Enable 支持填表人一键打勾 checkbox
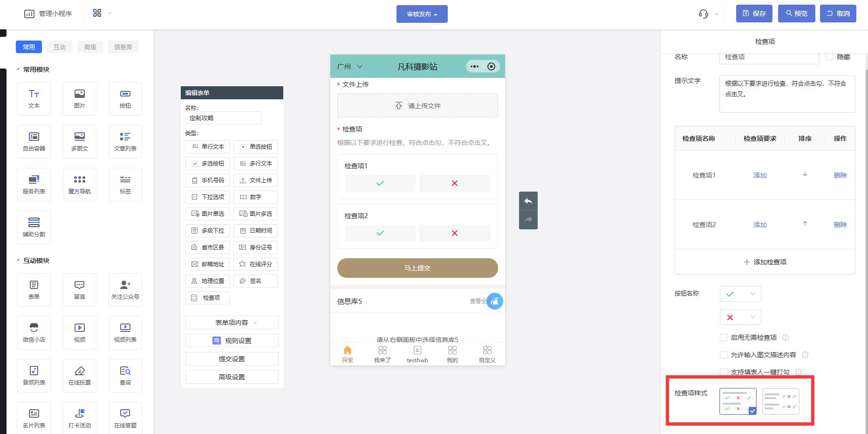The height and width of the screenshot is (434, 868). click(724, 372)
